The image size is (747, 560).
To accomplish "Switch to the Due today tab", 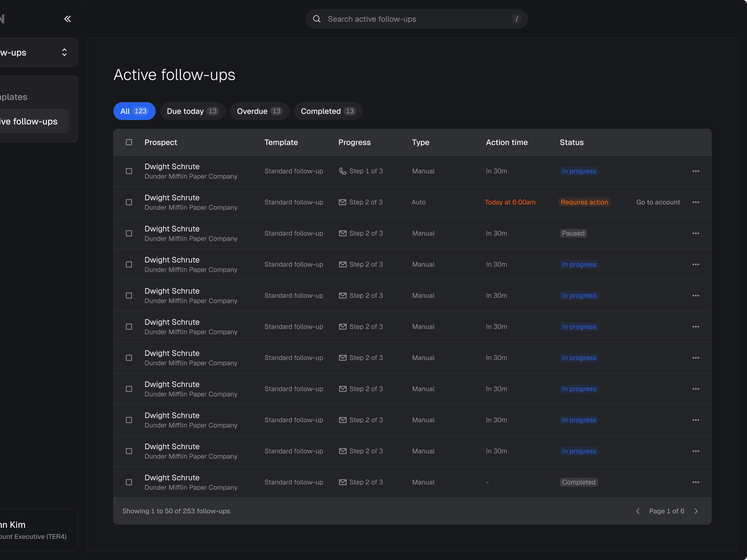I will click(x=193, y=111).
